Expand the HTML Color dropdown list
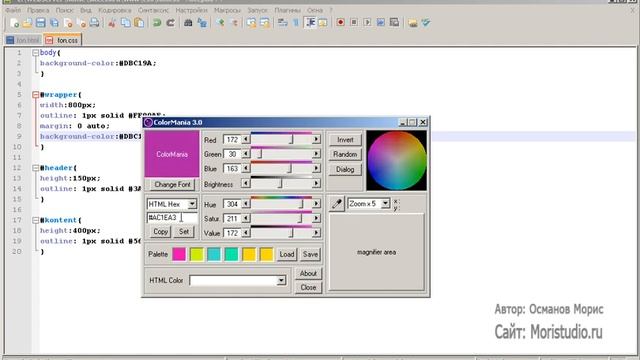640x360 pixels. pos(281,280)
